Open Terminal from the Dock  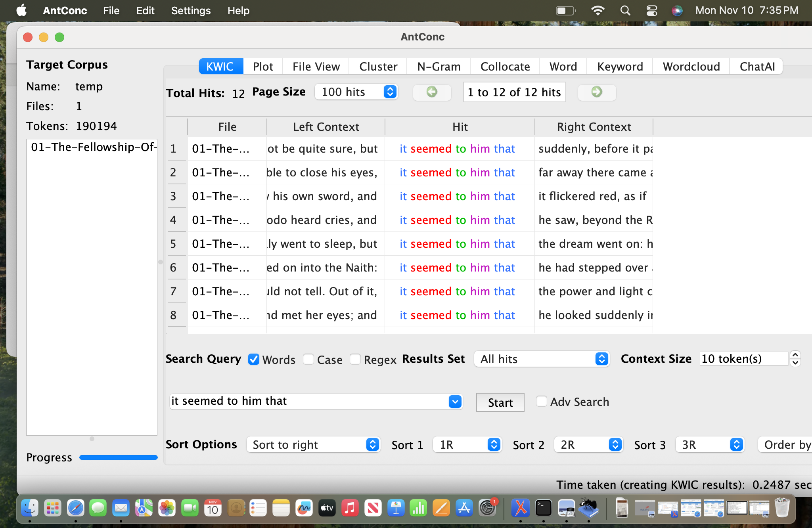tap(543, 508)
